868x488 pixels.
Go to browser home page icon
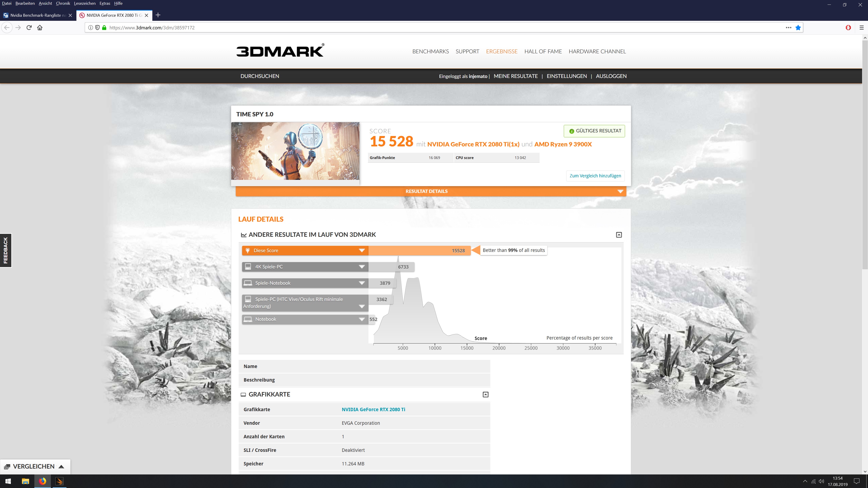(40, 28)
